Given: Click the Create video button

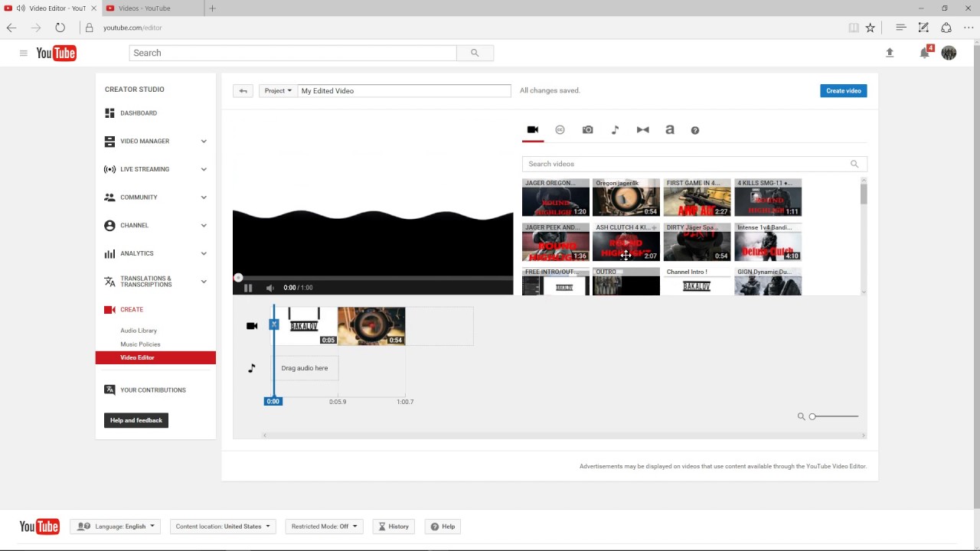Looking at the screenshot, I should (843, 91).
